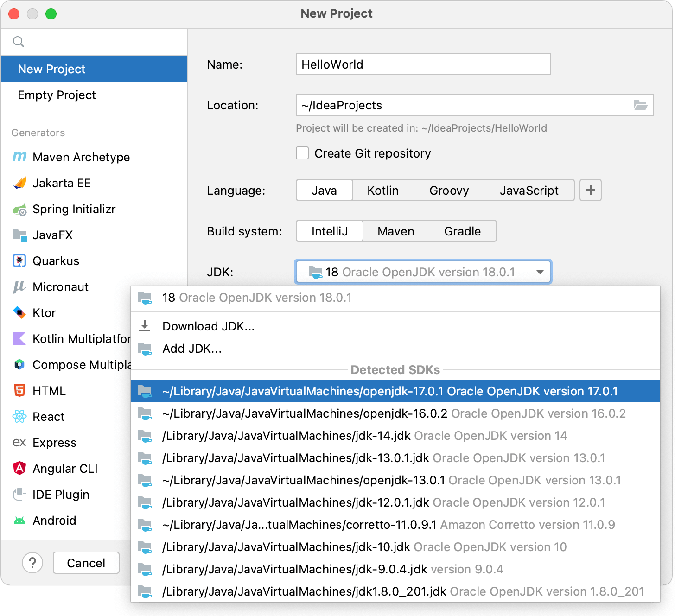Select the JavaFX generator icon
The width and height of the screenshot is (675, 616).
[x=19, y=235]
